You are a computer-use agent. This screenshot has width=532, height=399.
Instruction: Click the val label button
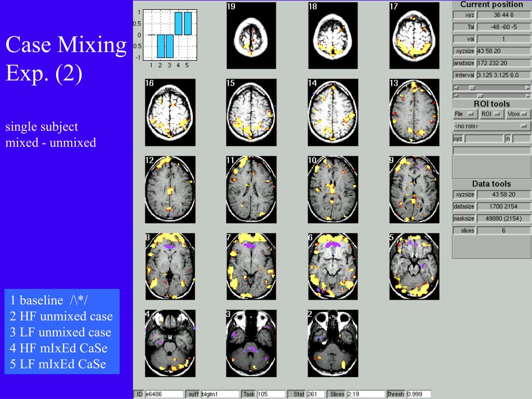(x=464, y=39)
